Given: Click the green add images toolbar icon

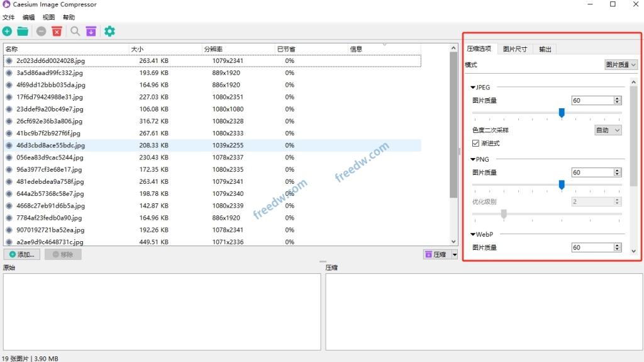Looking at the screenshot, I should click(7, 31).
